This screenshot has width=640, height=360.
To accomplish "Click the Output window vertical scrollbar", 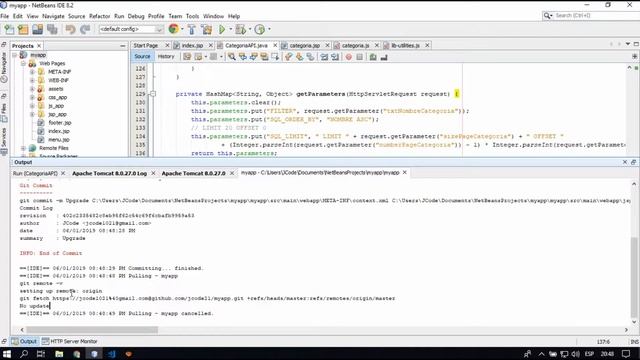I will pyautogui.click(x=634, y=277).
